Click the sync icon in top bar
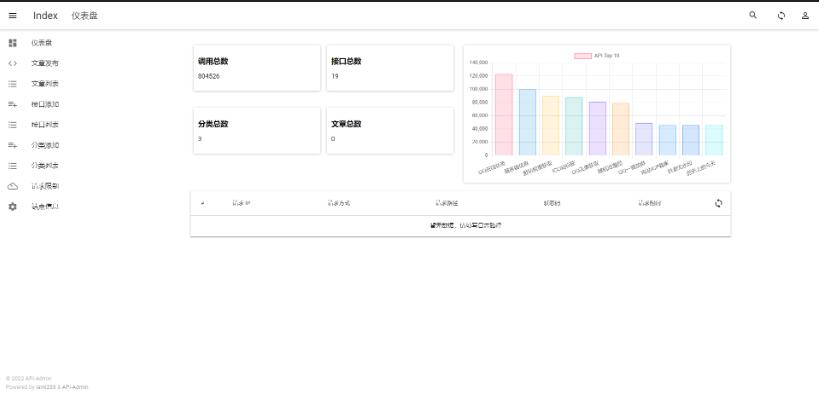Image resolution: width=825 pixels, height=394 pixels. (x=781, y=16)
